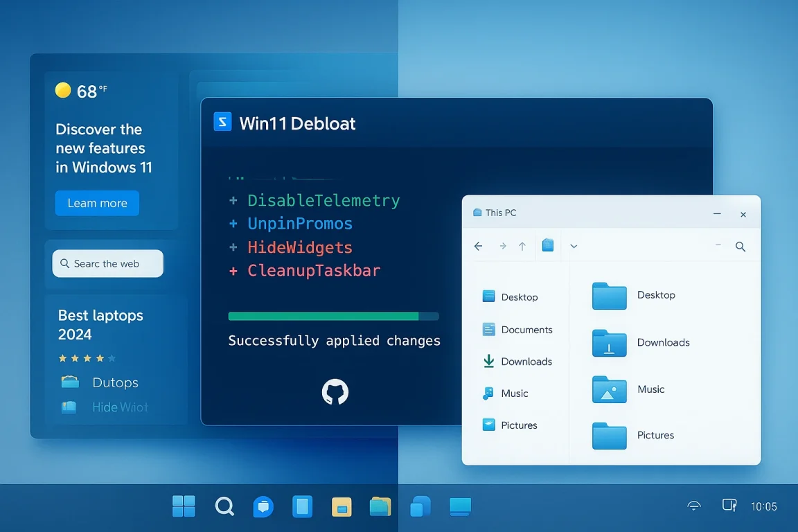Open the Win11 Debloat app icon

click(x=222, y=122)
